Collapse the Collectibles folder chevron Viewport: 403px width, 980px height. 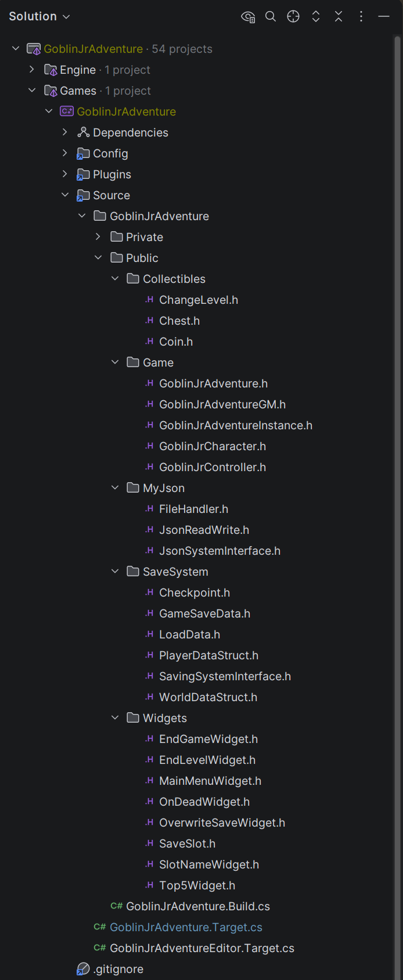115,278
